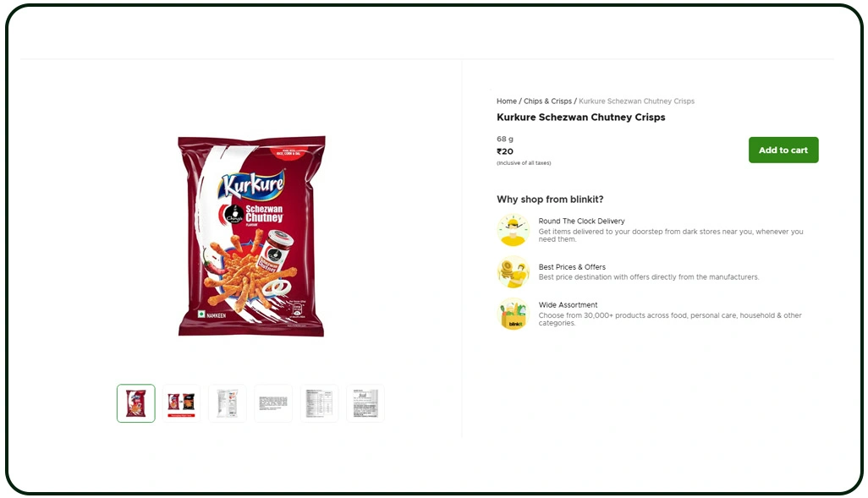
Task: Select the first thumbnail of front pack
Action: pos(136,403)
